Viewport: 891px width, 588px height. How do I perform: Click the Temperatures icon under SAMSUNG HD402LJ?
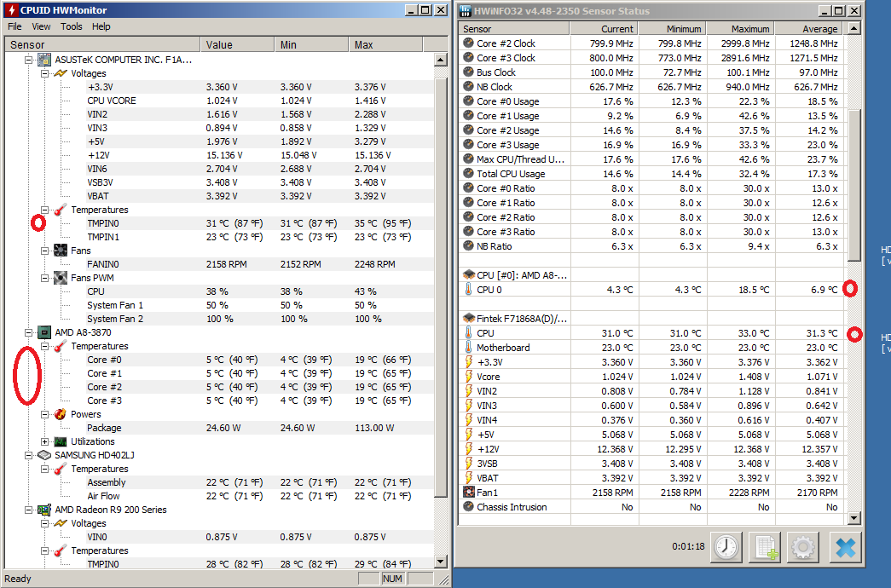click(x=61, y=469)
